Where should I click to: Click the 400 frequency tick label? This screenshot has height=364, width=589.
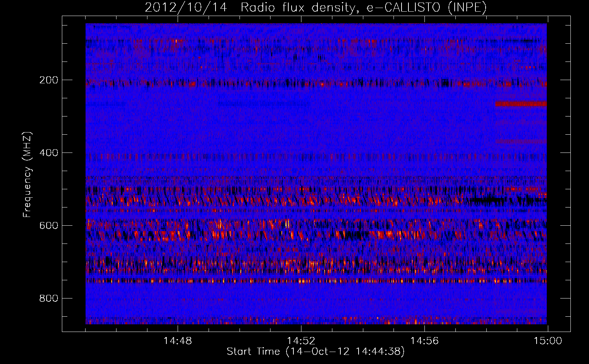(49, 153)
